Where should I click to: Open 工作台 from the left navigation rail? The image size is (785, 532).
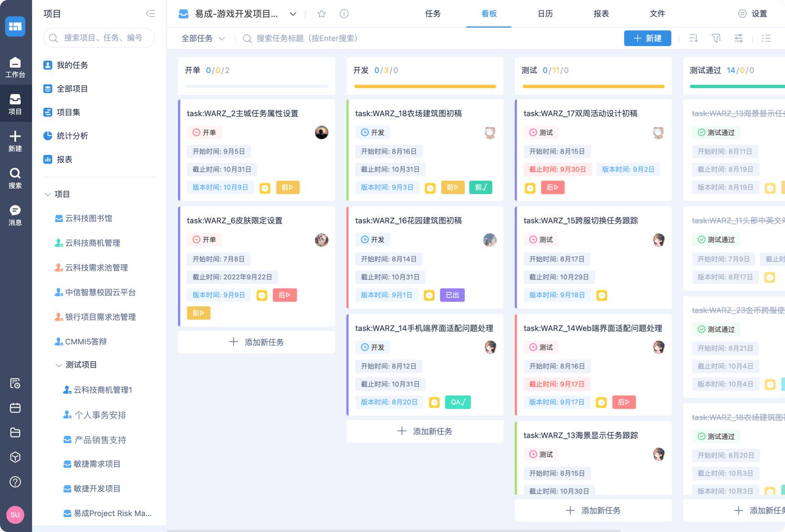pyautogui.click(x=16, y=67)
